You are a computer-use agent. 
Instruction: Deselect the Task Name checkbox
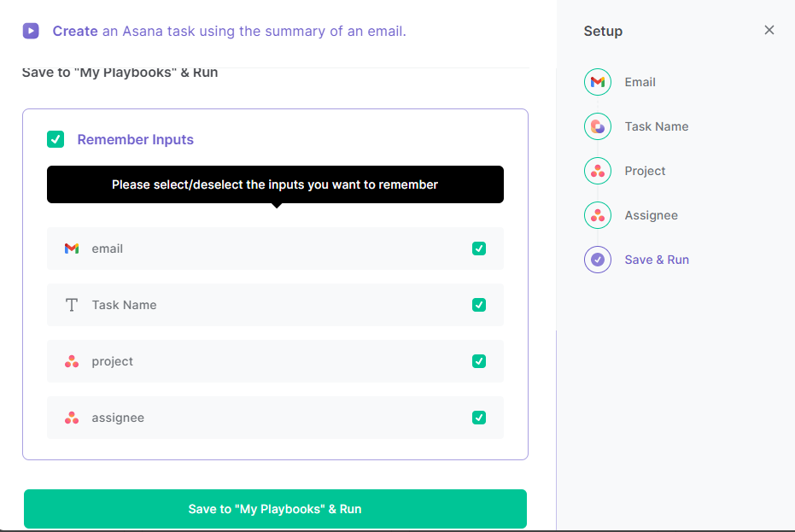[479, 305]
